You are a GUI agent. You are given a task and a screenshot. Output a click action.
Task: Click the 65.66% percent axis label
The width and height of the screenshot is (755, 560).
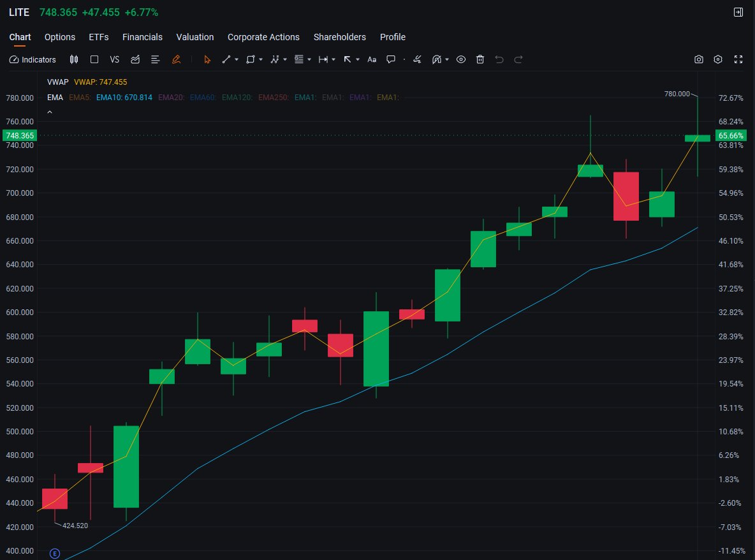pos(731,136)
